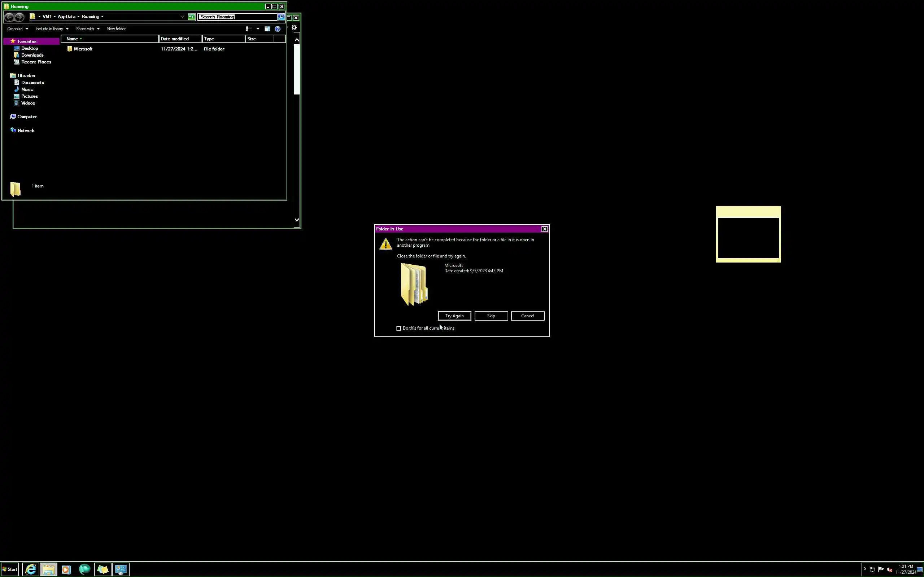Select Downloads in Favorites sidebar
Screen dimensions: 924x577
[32, 55]
